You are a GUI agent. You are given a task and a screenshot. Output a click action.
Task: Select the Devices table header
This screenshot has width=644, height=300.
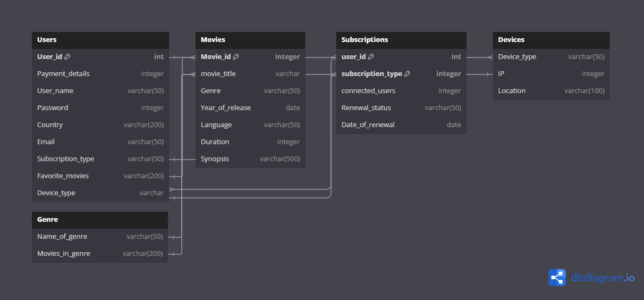pos(551,40)
